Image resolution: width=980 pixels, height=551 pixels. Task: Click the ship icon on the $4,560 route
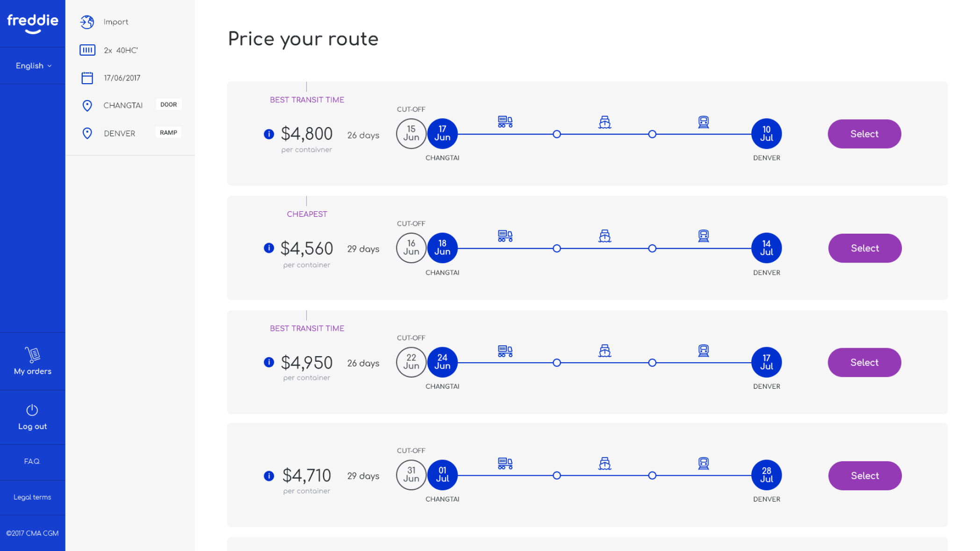(605, 236)
